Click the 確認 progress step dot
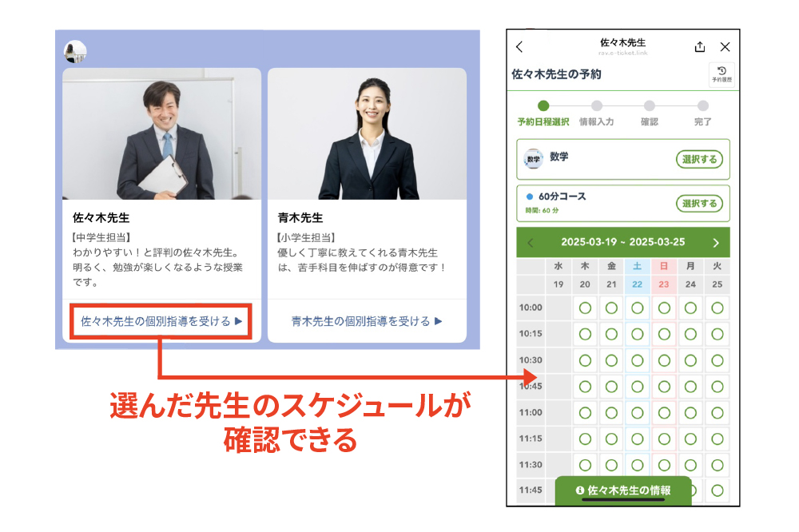Viewport: 799px width, 532px height. (649, 106)
